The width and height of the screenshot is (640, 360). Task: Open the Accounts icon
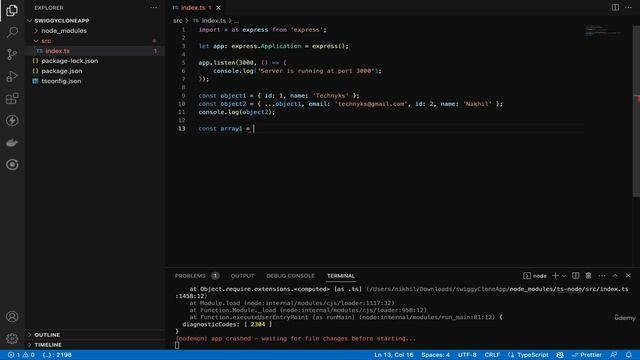click(x=12, y=316)
